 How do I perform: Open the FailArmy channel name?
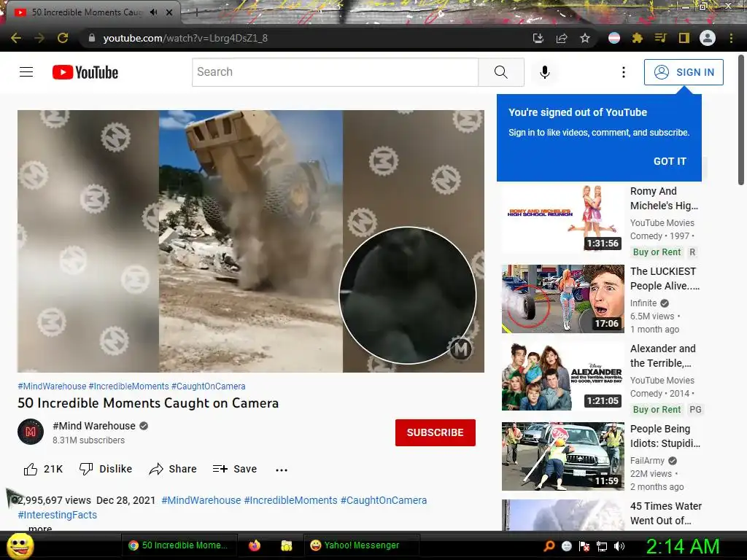click(647, 461)
